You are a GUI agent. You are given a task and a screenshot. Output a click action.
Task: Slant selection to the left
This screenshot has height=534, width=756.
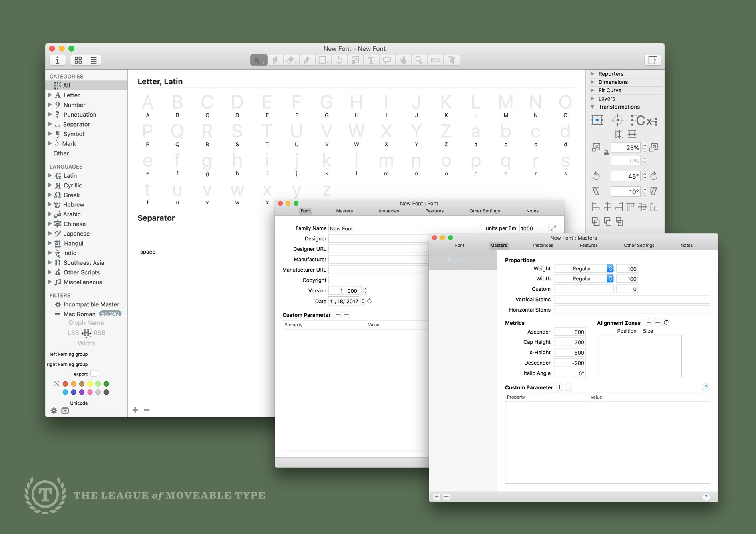click(596, 191)
